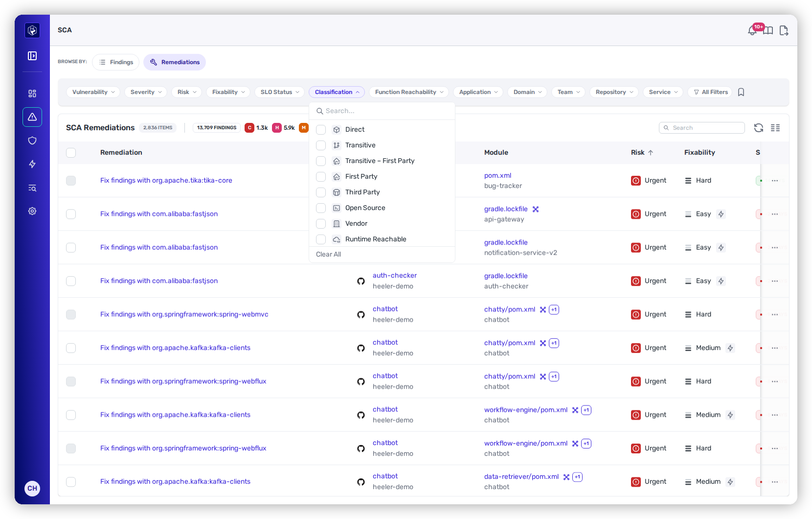Check the Transitive classification option
The width and height of the screenshot is (812, 519).
[x=321, y=145]
